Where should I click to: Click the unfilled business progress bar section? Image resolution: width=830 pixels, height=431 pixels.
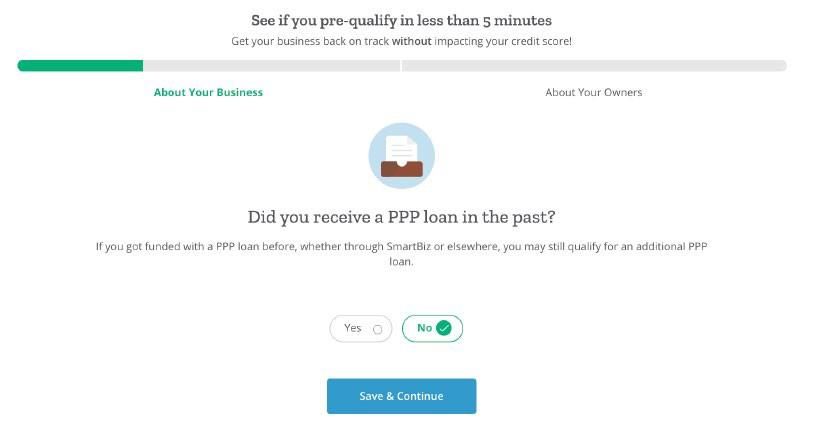click(x=272, y=66)
